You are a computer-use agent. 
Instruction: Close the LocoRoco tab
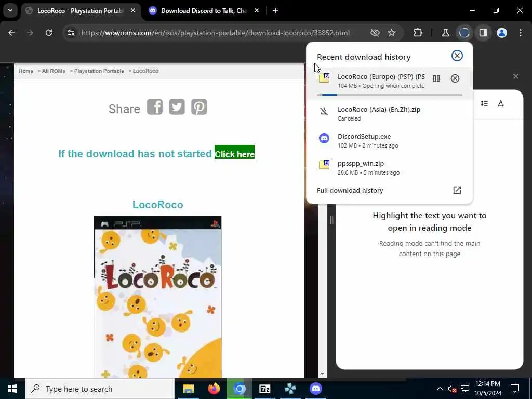(133, 10)
